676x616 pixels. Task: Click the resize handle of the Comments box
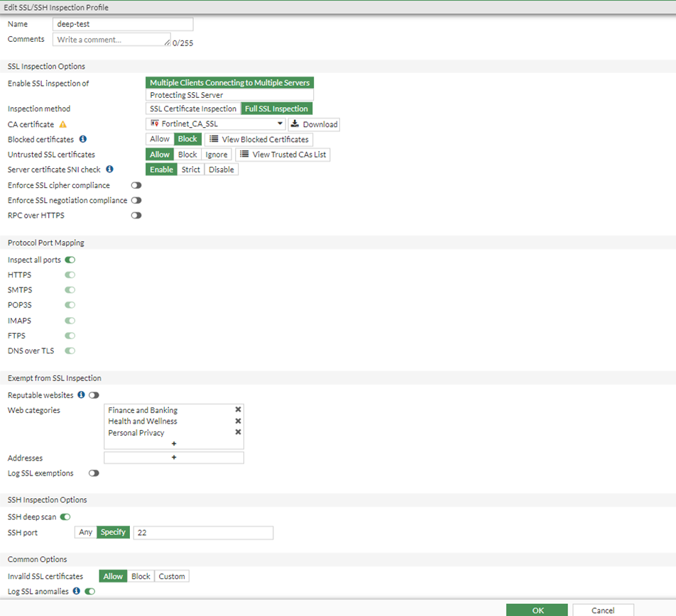[x=168, y=43]
